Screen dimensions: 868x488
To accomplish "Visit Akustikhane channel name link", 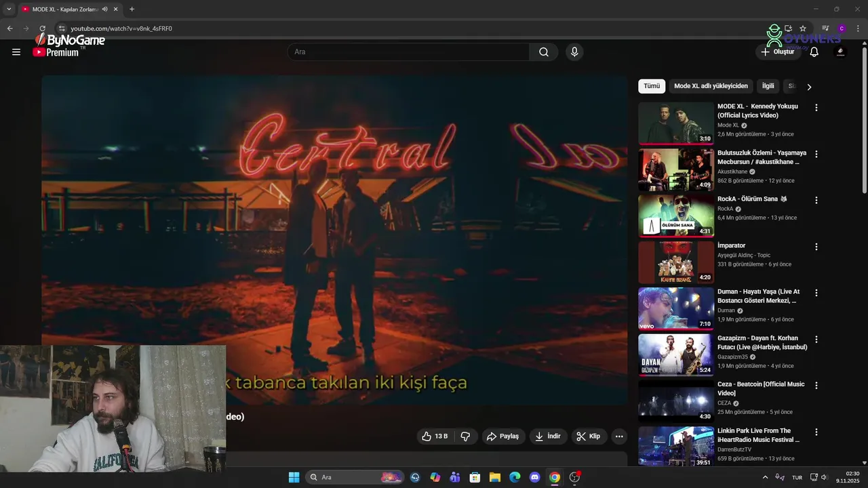I will [732, 172].
